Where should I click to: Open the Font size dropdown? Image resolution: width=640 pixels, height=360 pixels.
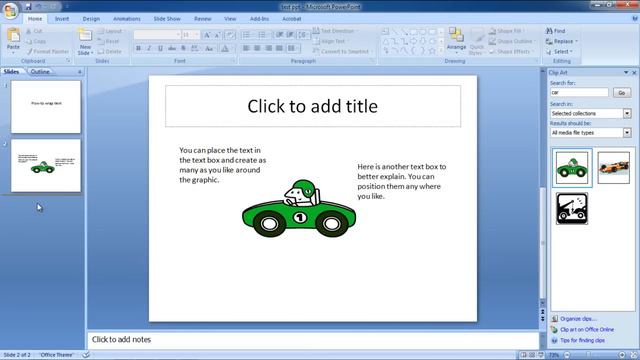coord(197,35)
